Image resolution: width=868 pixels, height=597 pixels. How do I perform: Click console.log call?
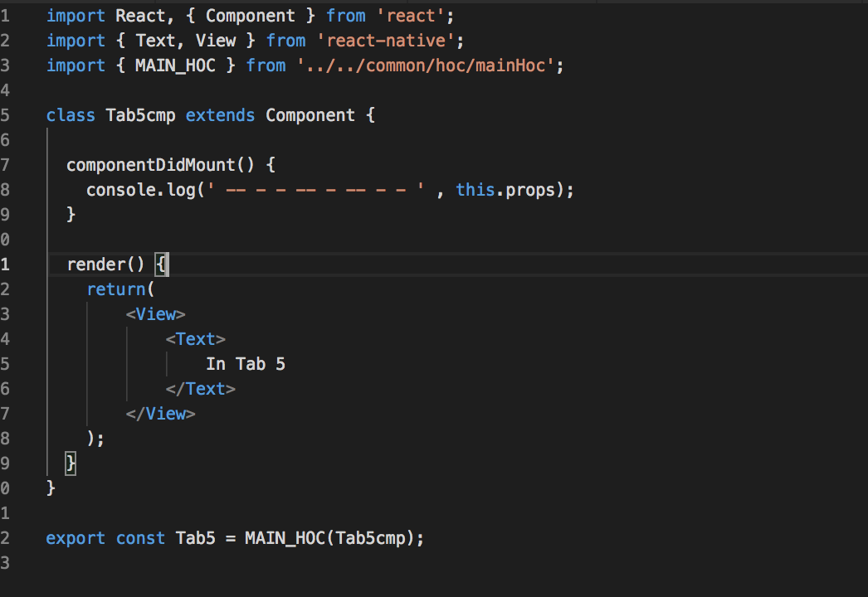pos(140,190)
